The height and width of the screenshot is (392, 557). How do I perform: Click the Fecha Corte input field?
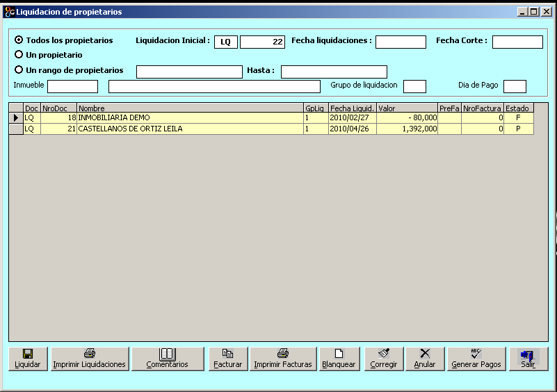pyautogui.click(x=517, y=42)
